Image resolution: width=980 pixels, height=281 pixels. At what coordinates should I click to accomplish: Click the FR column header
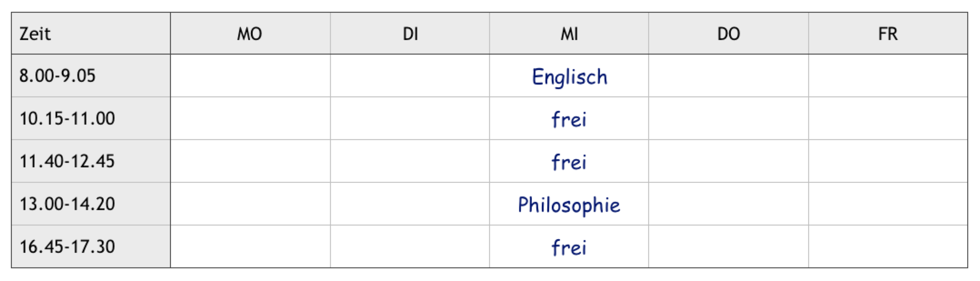pos(888,34)
